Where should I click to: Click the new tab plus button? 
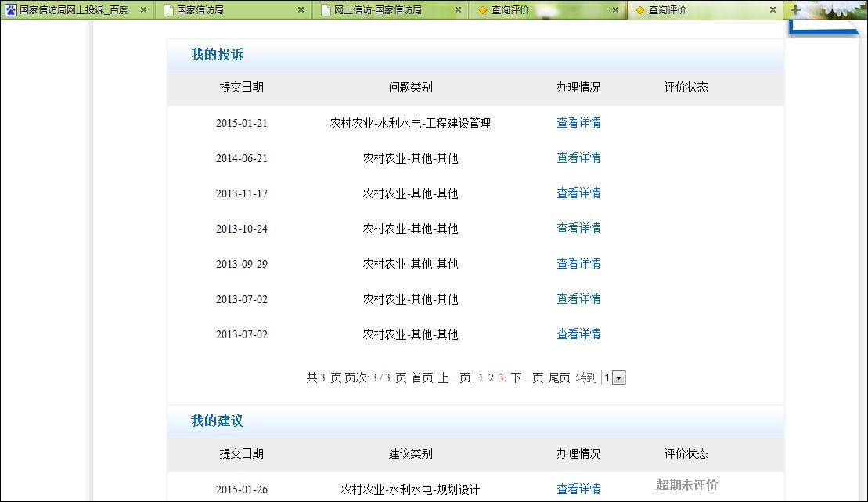click(795, 10)
